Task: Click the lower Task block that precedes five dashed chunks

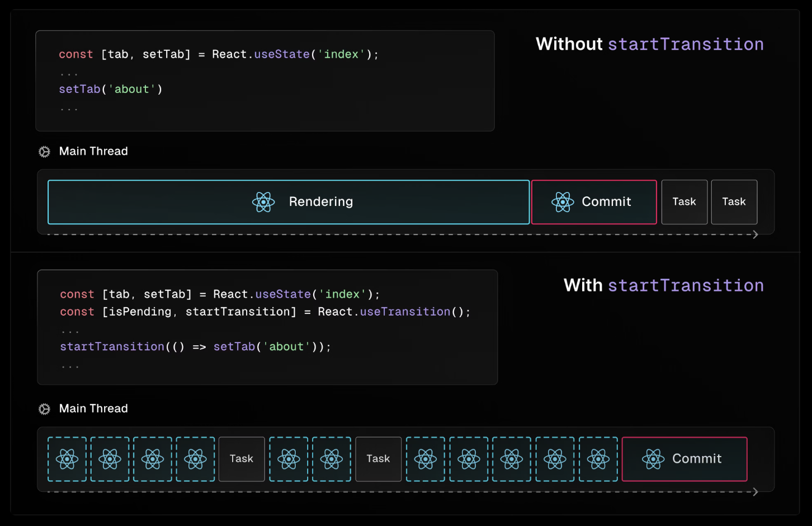Action: tap(379, 459)
